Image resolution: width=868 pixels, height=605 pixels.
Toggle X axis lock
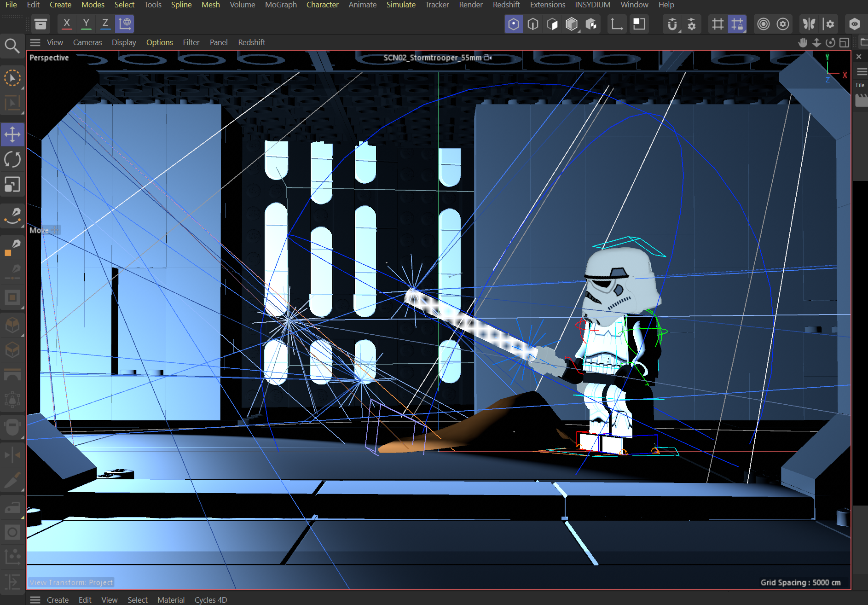point(67,23)
